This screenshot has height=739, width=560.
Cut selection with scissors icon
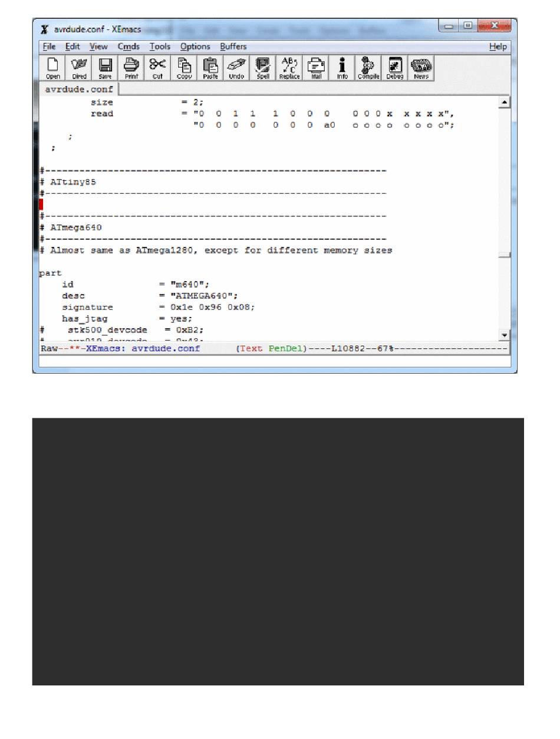[157, 68]
